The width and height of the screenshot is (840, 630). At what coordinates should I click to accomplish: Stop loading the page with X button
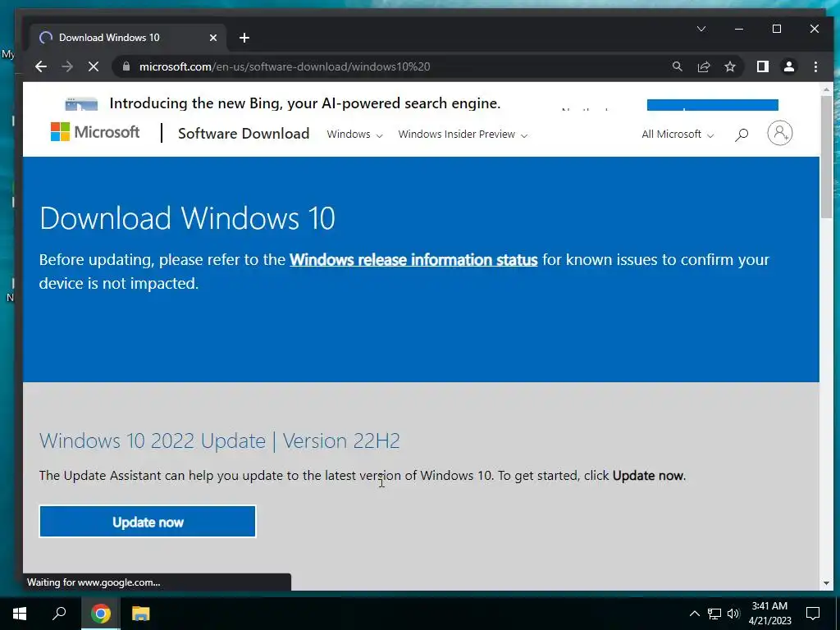(94, 66)
